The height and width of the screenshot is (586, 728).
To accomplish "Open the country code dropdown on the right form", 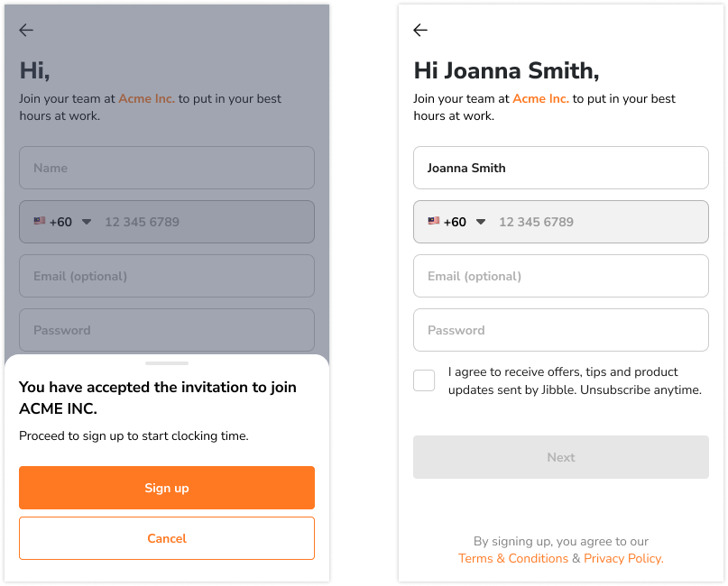I will tap(481, 221).
